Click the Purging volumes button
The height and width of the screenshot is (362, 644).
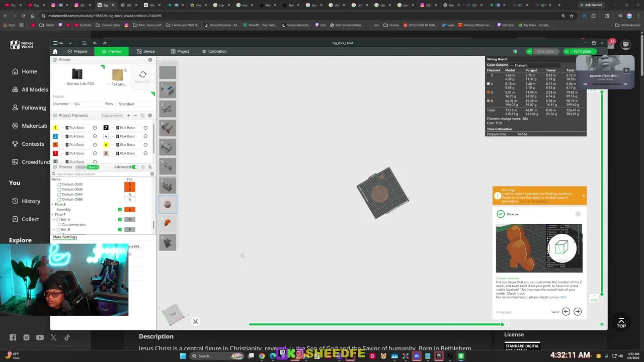112,116
